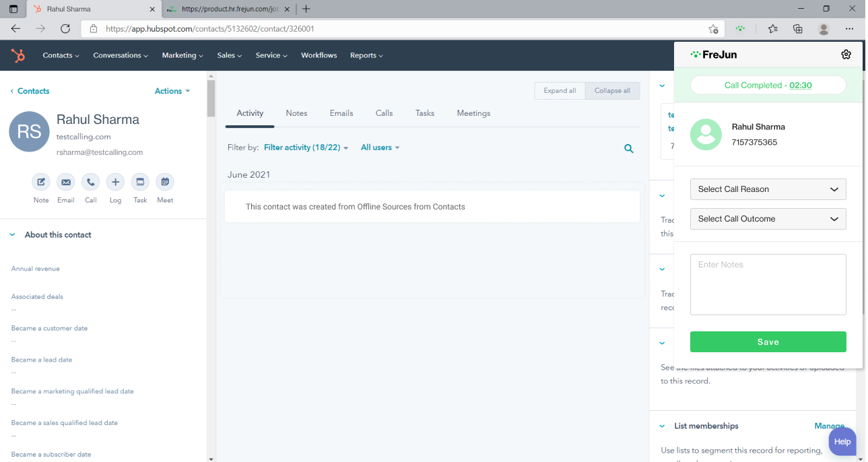Screen dimensions: 868x462
Task: Click the 02:30 call duration link
Action: [801, 86]
